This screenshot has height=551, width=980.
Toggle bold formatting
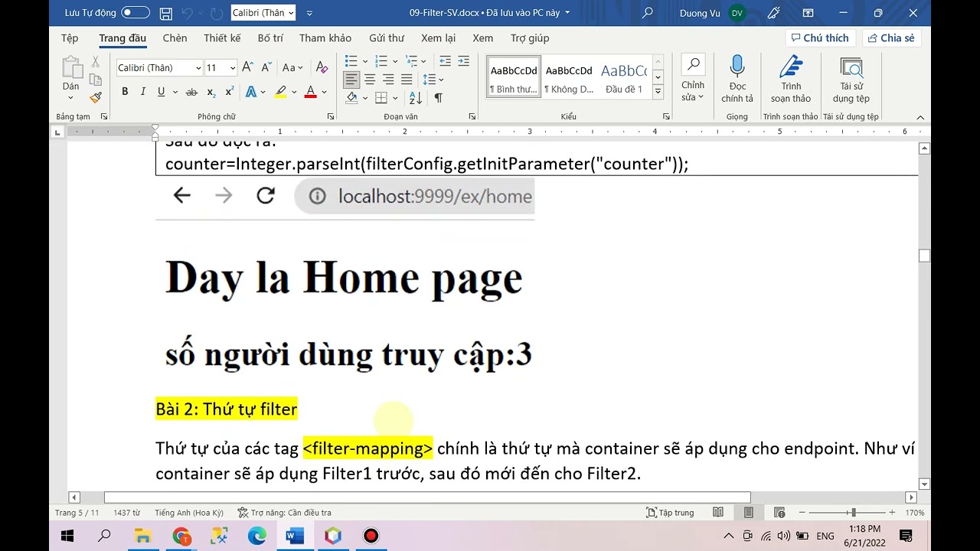tap(125, 92)
